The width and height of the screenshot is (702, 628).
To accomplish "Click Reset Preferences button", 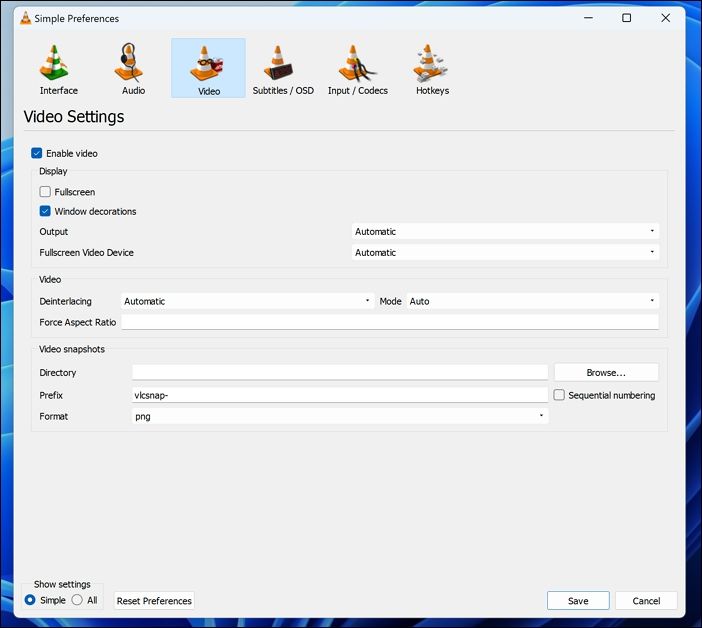I will (154, 601).
